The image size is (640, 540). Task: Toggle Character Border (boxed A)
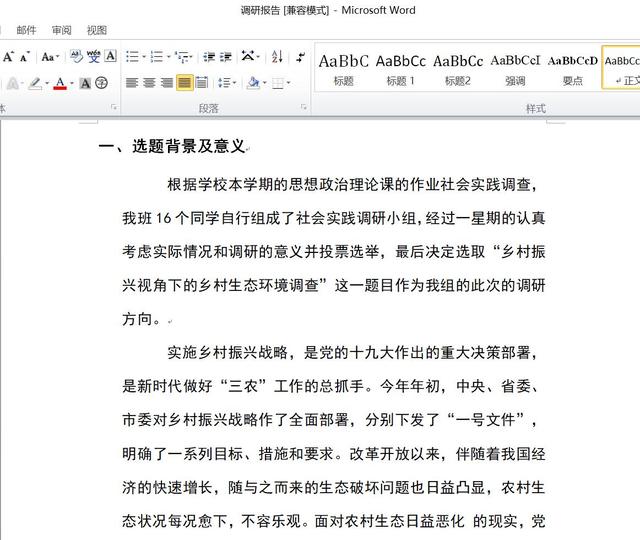pos(111,56)
